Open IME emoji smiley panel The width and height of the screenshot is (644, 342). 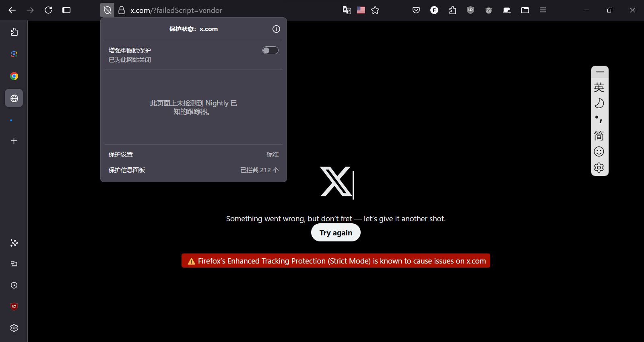point(599,152)
